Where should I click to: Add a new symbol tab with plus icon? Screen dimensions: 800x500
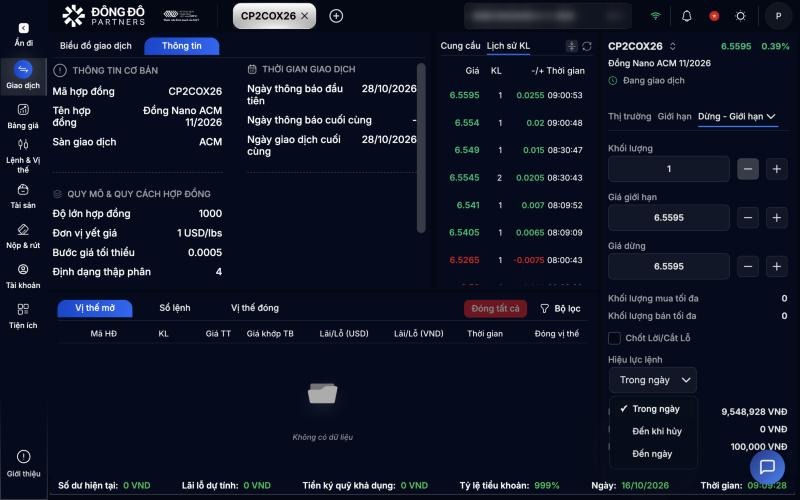[336, 16]
